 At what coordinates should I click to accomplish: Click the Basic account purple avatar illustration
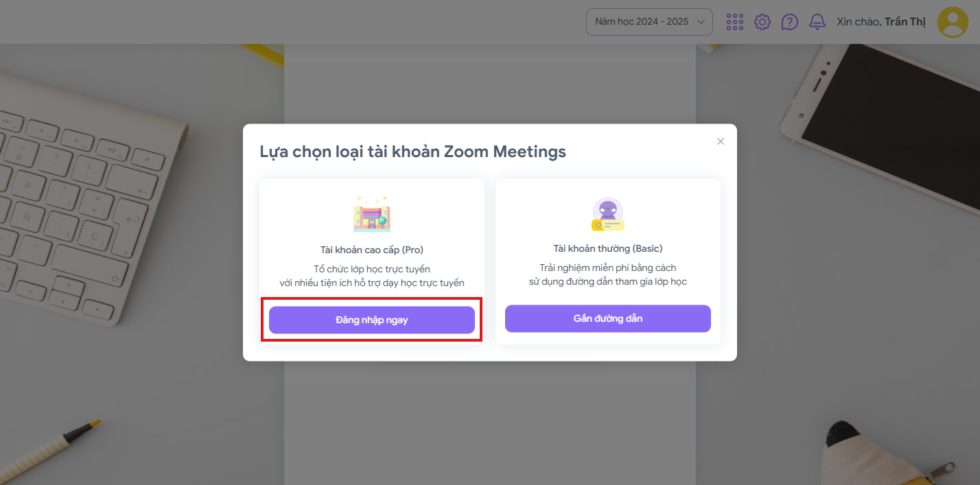[607, 214]
